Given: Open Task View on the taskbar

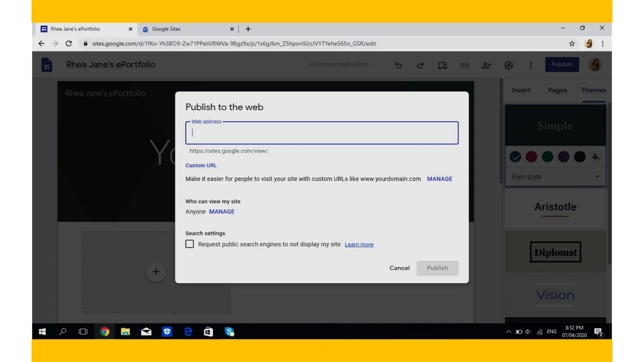Looking at the screenshot, I should point(83,332).
